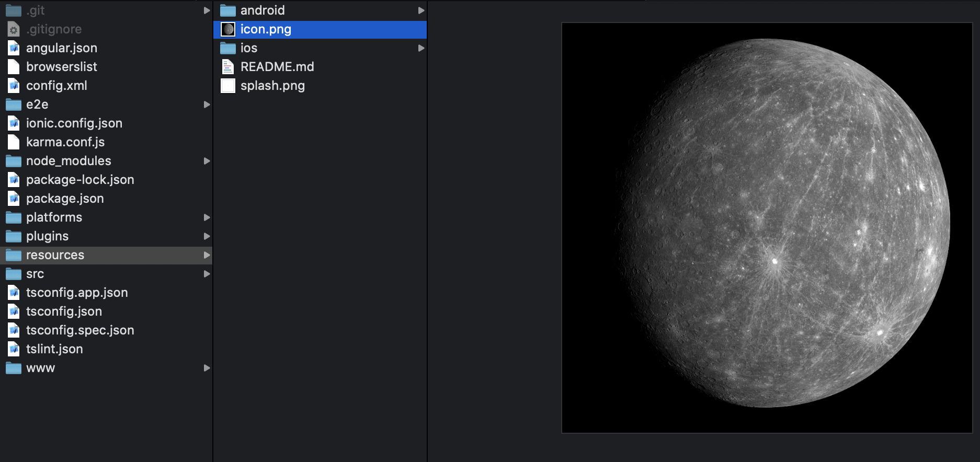Select the ionic.config.json file name

(74, 123)
